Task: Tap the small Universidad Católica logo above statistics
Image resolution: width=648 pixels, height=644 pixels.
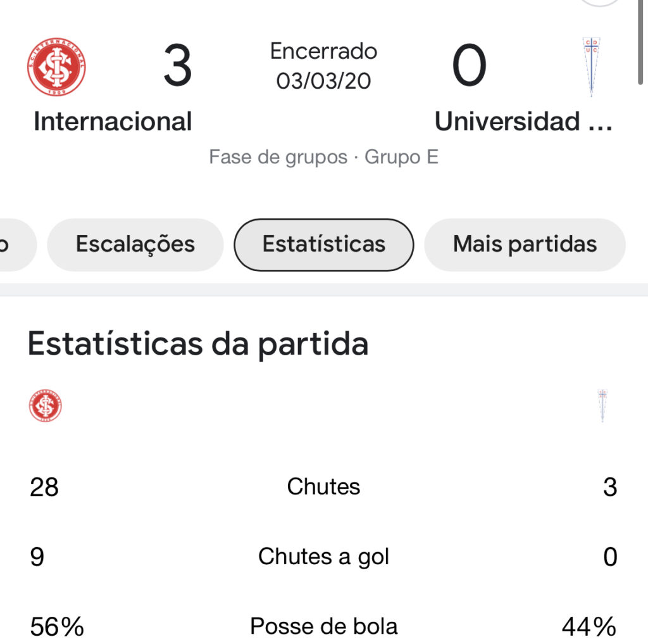Action: 602,406
